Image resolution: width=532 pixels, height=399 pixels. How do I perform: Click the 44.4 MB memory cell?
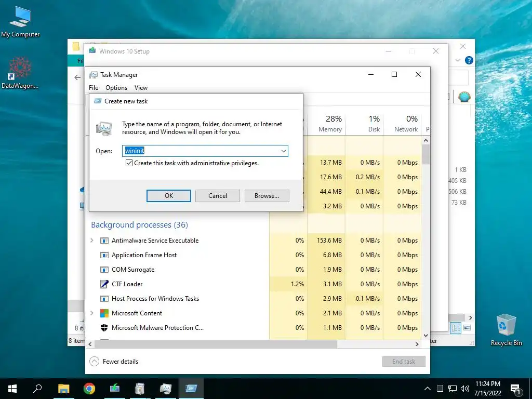330,192
